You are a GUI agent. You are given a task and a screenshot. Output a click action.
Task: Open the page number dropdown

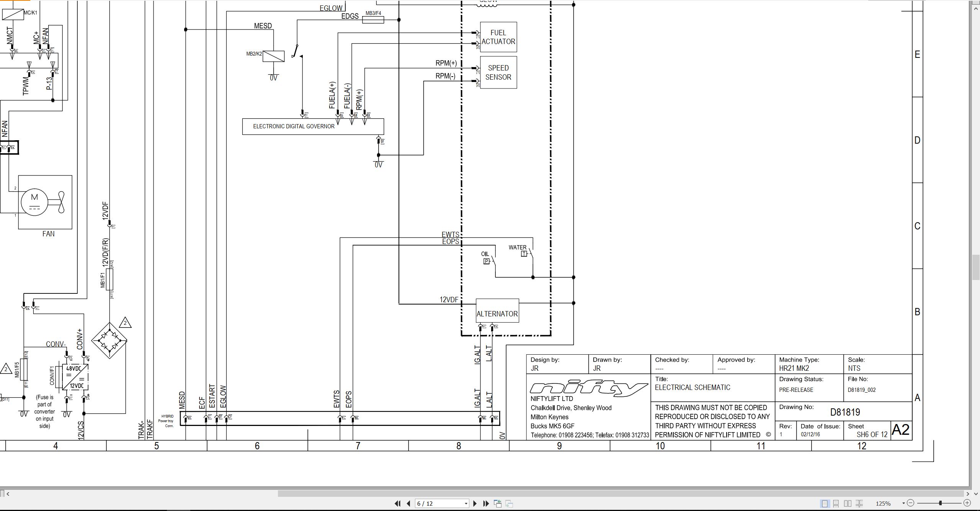pyautogui.click(x=466, y=504)
